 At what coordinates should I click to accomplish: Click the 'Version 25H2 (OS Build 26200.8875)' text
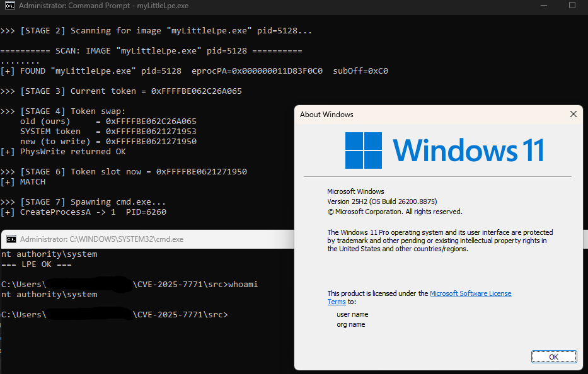pyautogui.click(x=382, y=201)
